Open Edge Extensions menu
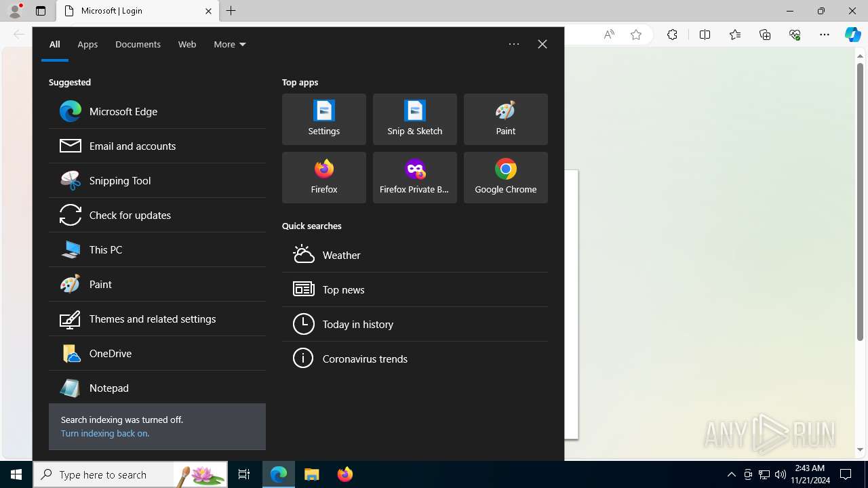This screenshot has height=488, width=868. coord(672,35)
